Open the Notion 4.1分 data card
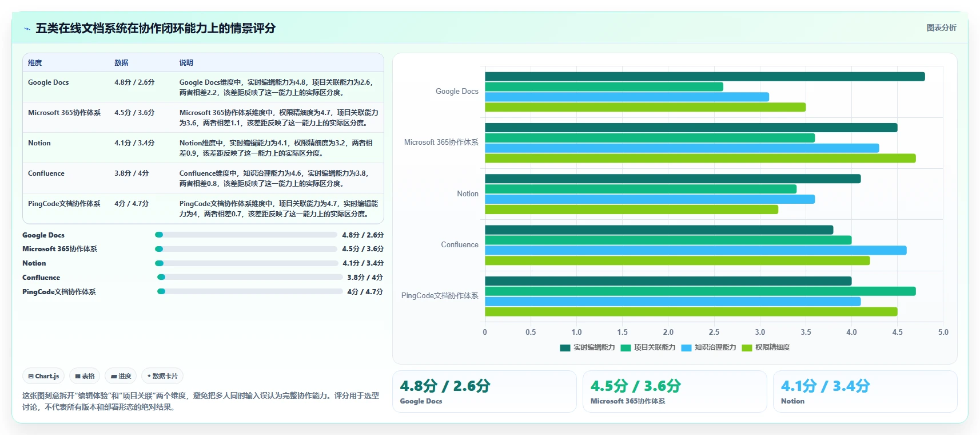This screenshot has width=980, height=435. click(x=865, y=391)
